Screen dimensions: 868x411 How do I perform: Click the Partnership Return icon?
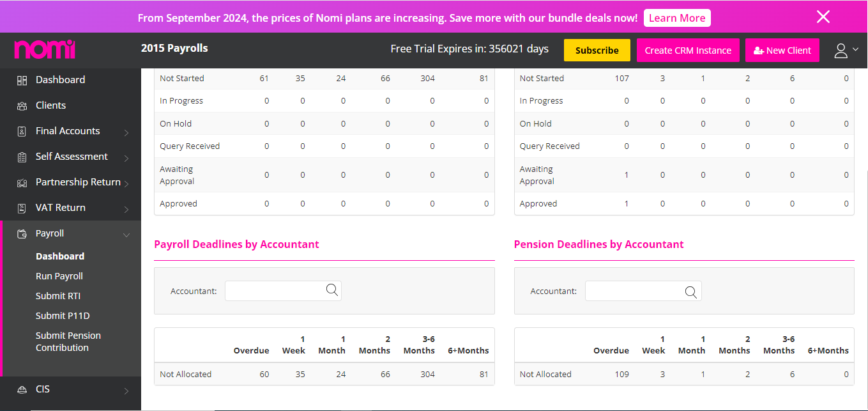22,183
